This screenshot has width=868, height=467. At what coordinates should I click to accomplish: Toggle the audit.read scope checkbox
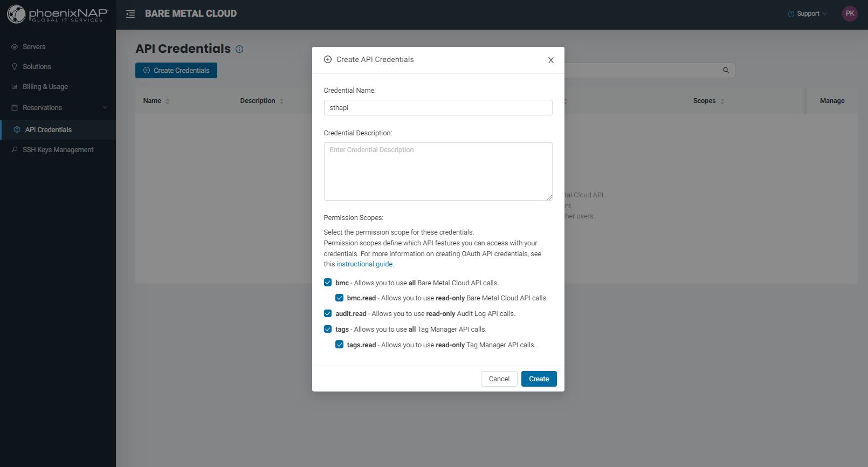tap(328, 313)
